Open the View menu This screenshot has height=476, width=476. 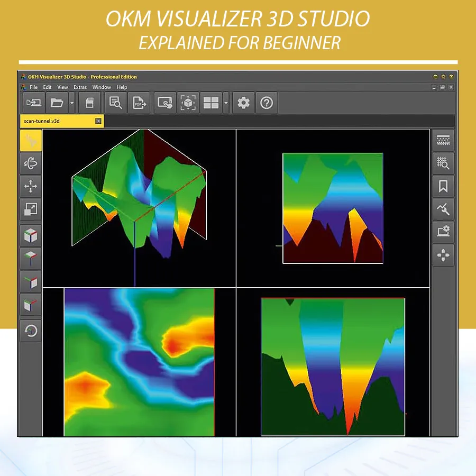62,87
